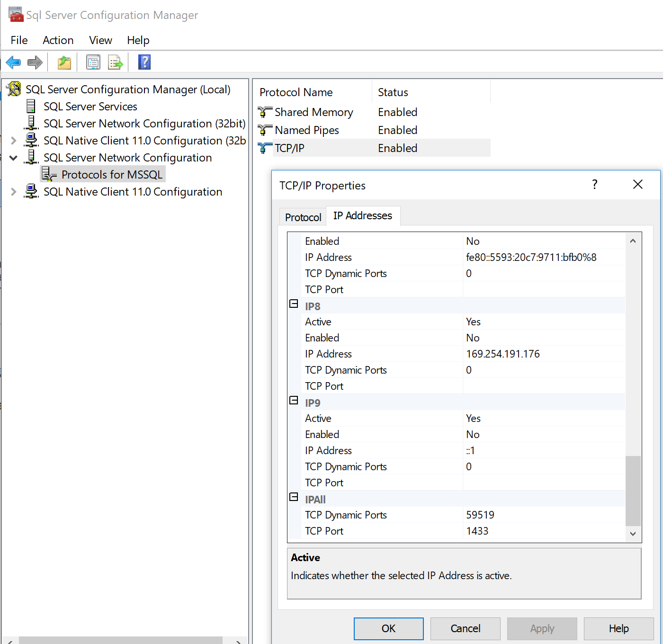Click the blue Help question mark icon

click(144, 62)
